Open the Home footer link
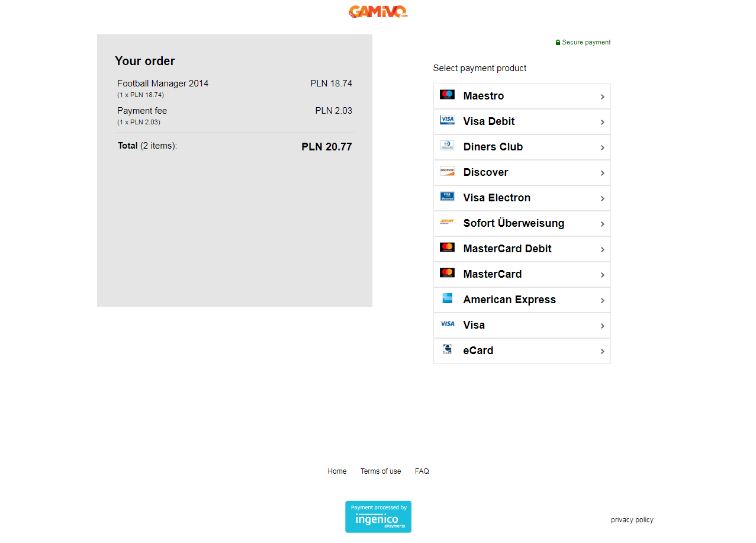This screenshot has width=756, height=543. pyautogui.click(x=337, y=471)
